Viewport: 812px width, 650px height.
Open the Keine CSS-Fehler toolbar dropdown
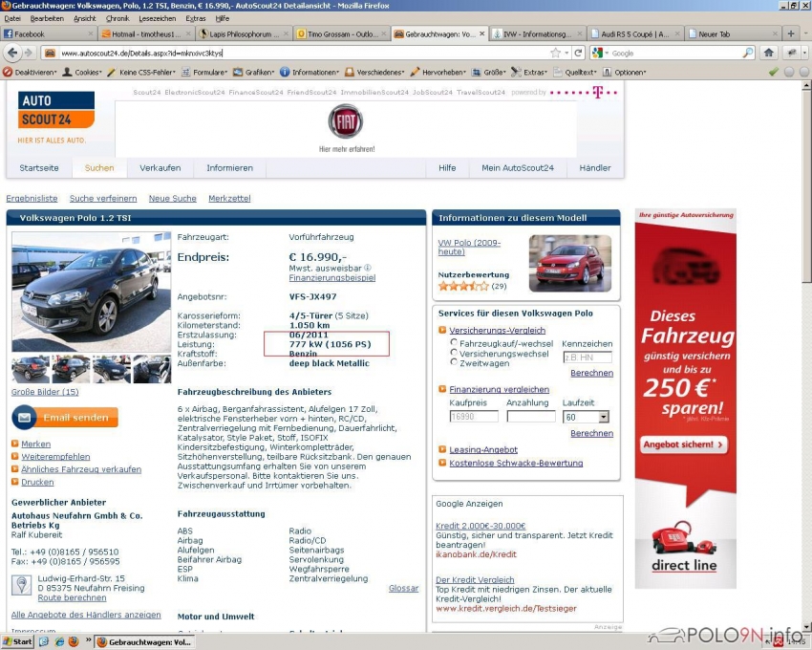coord(141,72)
